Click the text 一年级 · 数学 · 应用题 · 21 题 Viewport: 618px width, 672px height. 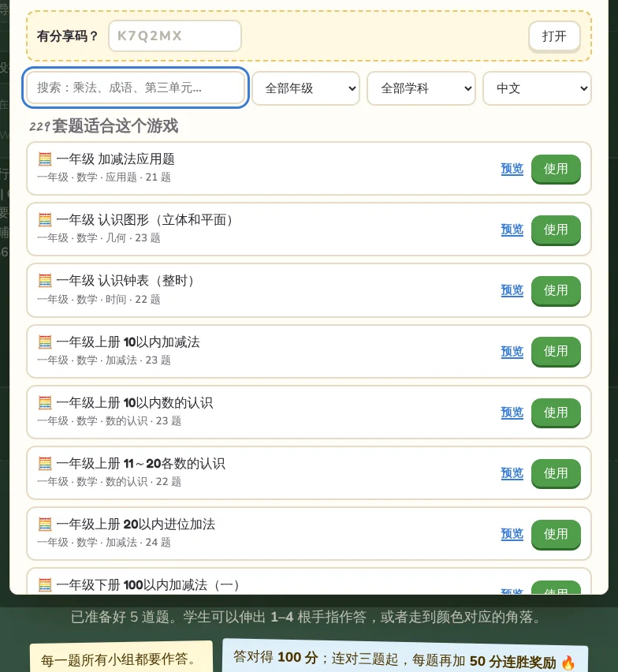[x=104, y=177]
